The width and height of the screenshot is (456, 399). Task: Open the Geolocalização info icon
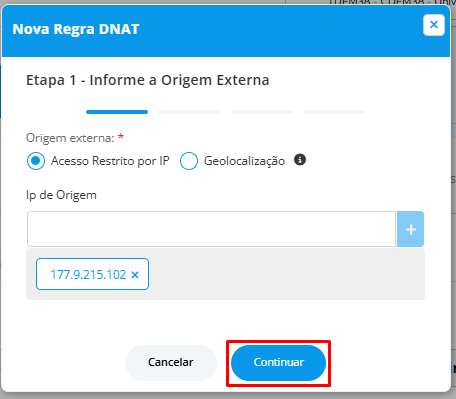tap(300, 160)
